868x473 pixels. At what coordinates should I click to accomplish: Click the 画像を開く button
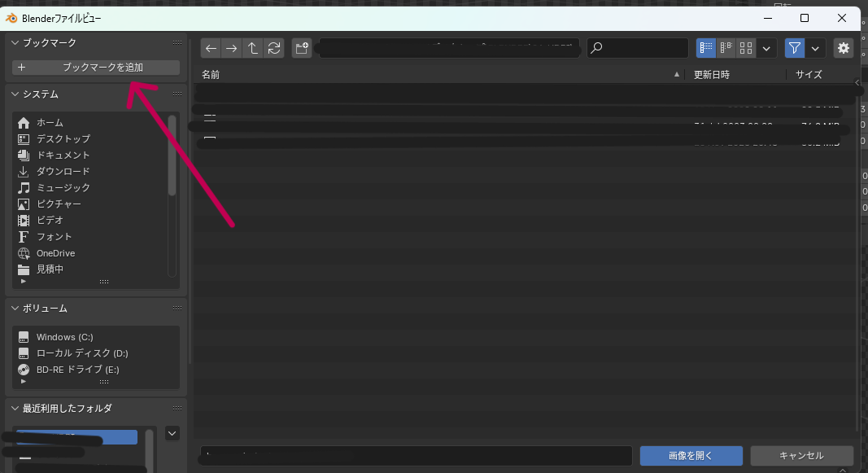pos(691,455)
